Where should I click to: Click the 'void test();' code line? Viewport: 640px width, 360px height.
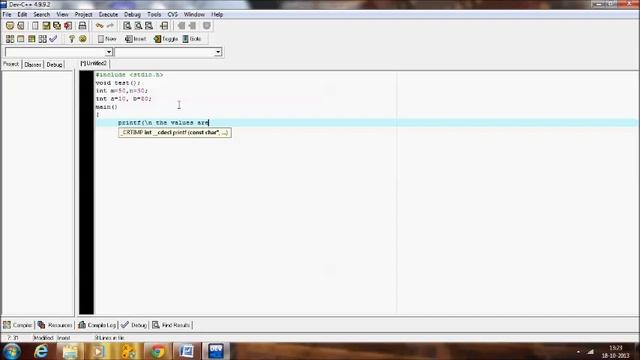pos(118,83)
